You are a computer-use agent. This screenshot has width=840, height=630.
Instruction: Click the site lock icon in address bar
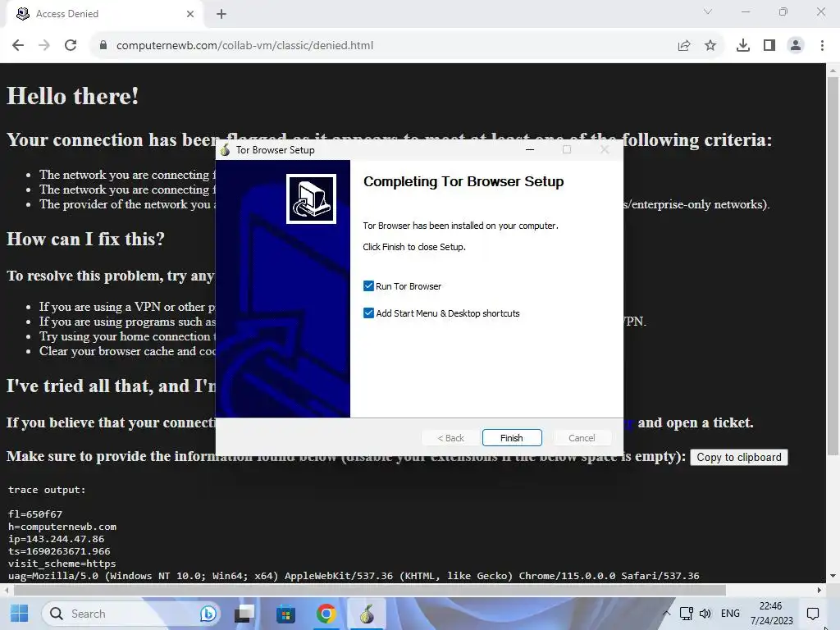[x=103, y=46]
